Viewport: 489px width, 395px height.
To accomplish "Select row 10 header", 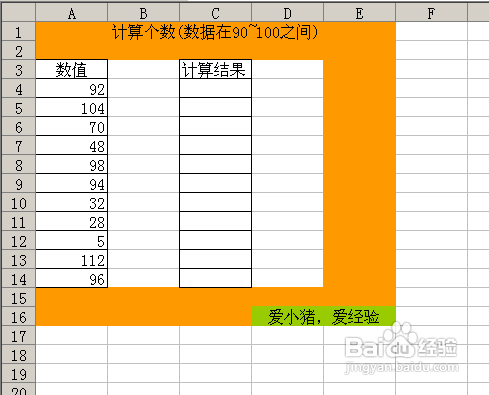I will pyautogui.click(x=19, y=203).
